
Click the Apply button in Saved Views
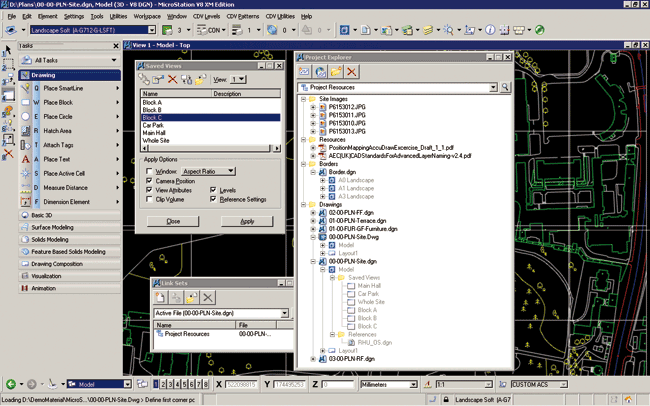tap(247, 221)
